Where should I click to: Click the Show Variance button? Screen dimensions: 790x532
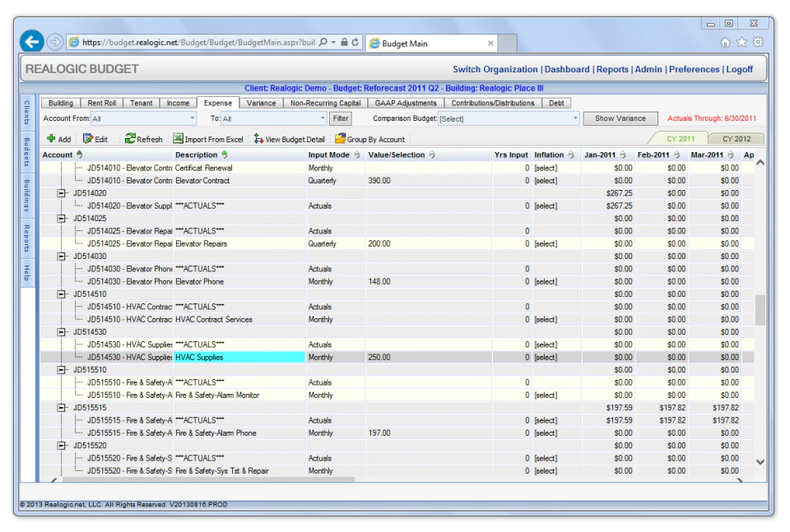coord(620,118)
